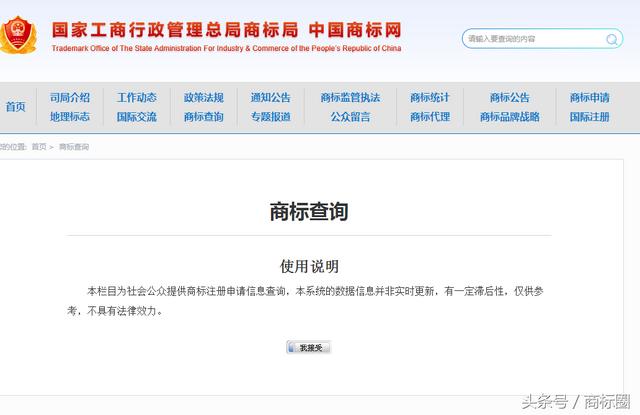Click the 中国商标网 site title
Image resolution: width=640 pixels, height=415 pixels.
(355, 30)
